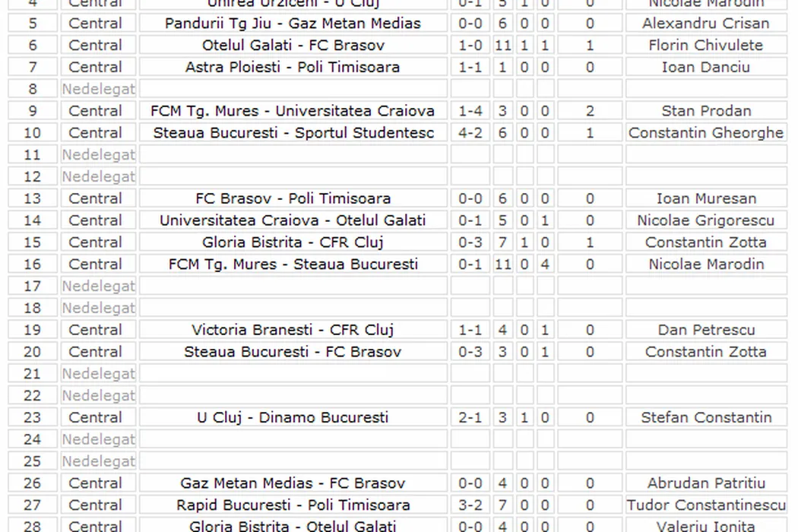Select the FC Brasov - Poli Timisoara match
Viewport: 798px width, 532px height.
pos(293,199)
